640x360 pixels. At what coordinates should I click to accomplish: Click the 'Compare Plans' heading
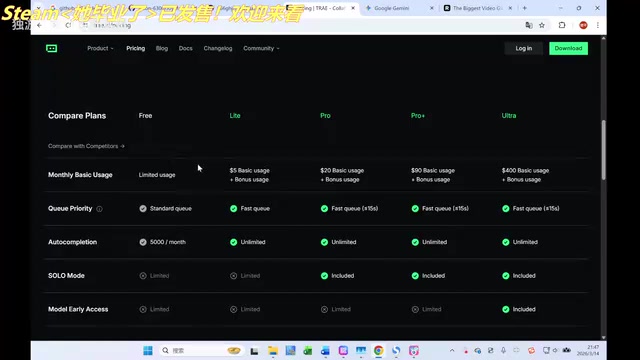tap(77, 116)
